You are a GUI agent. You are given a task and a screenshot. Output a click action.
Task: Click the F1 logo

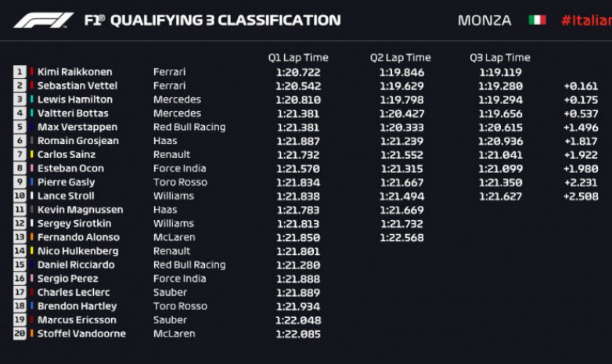[x=43, y=20]
